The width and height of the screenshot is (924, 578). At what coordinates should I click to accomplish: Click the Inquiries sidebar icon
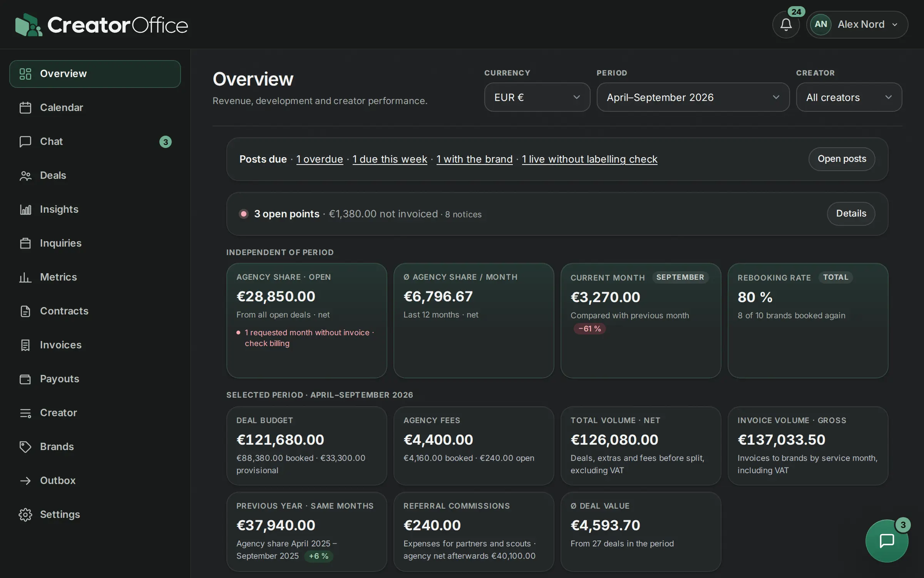coord(25,243)
